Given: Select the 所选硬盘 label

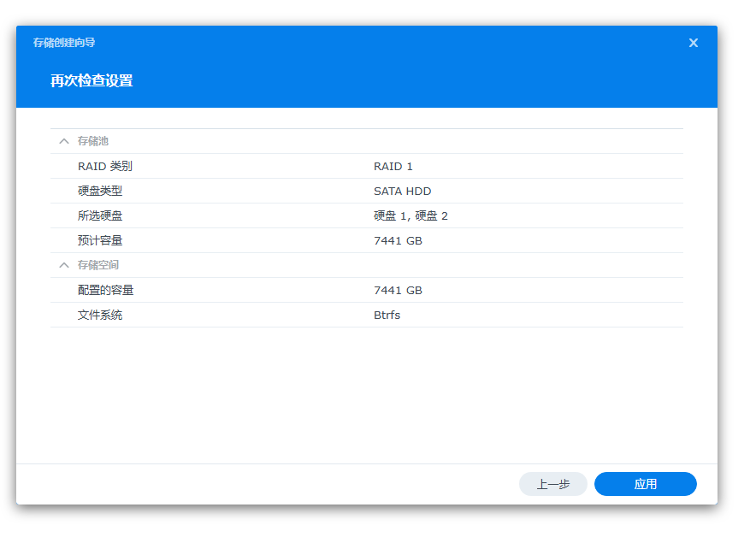Looking at the screenshot, I should (x=99, y=216).
